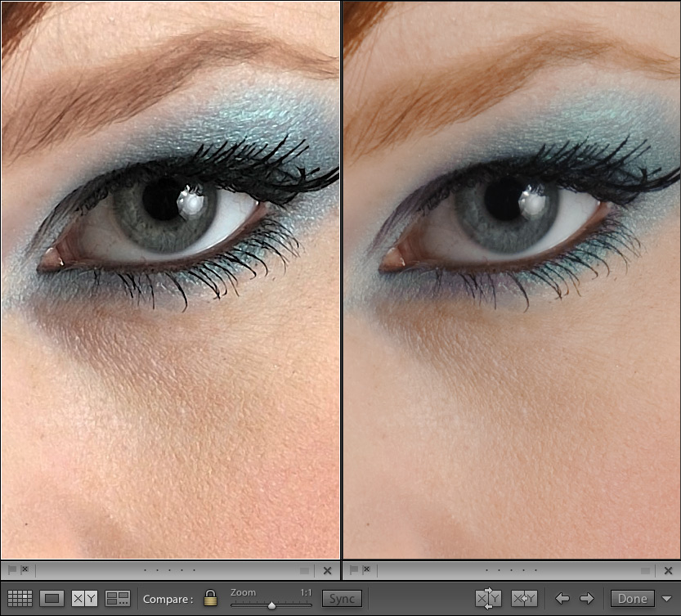
Task: Open the toolbar options dropdown triangle
Action: tap(666, 599)
